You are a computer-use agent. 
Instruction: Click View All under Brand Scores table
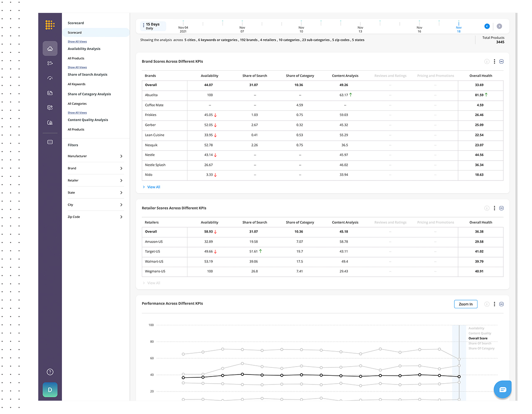(x=153, y=187)
